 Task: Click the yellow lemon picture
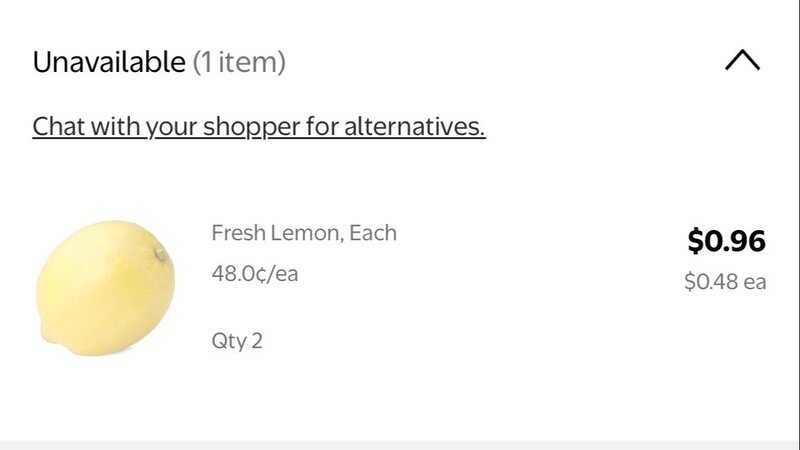[104, 288]
